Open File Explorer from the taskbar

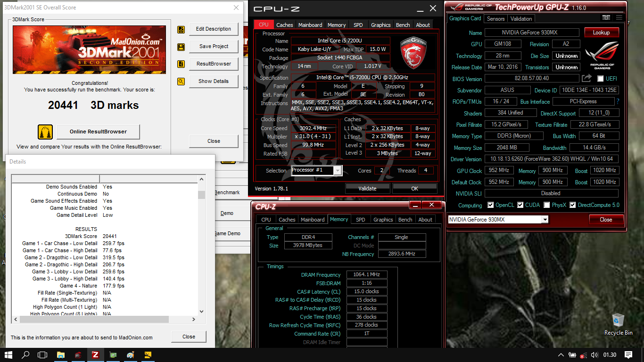pos(61,354)
